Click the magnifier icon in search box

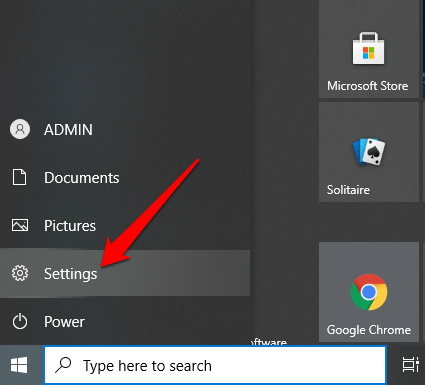(x=63, y=365)
